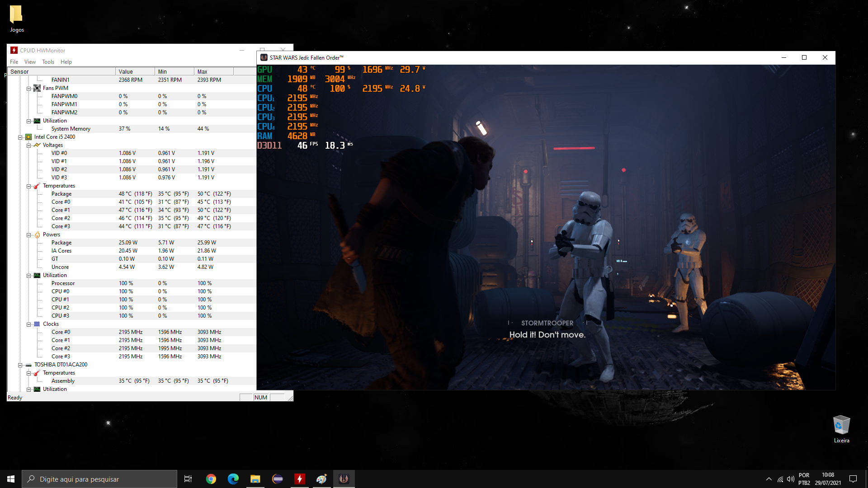Click the Sensor column header
868x488 pixels.
(x=61, y=71)
